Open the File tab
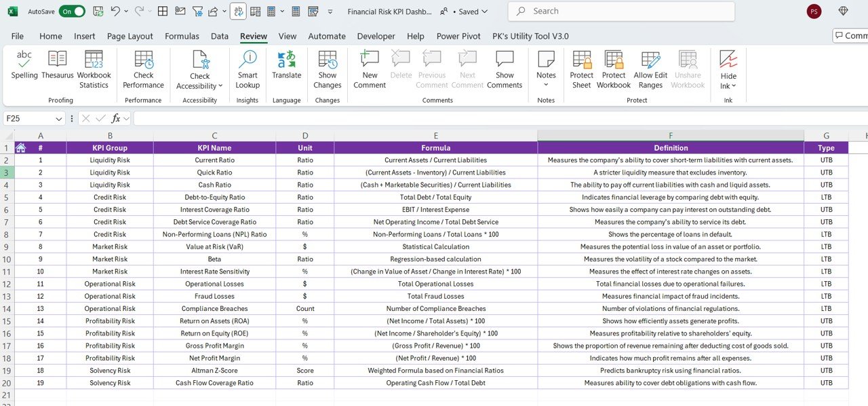 tap(18, 36)
